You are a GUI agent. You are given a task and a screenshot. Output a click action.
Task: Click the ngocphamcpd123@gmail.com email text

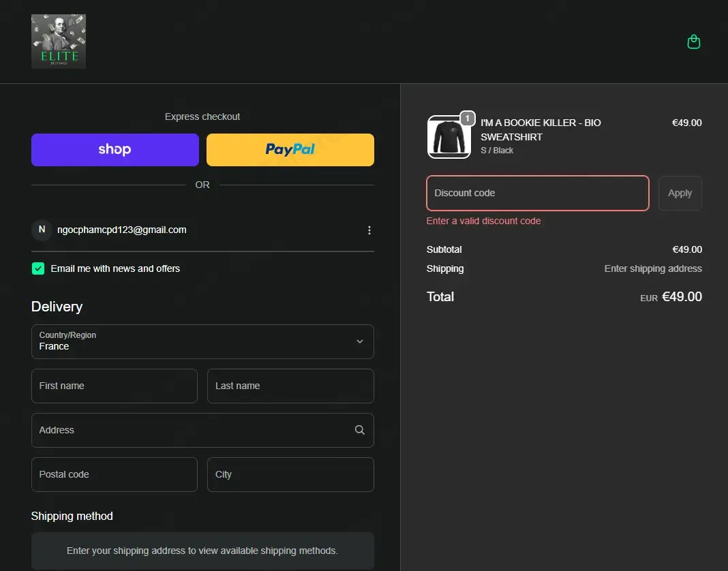click(121, 230)
